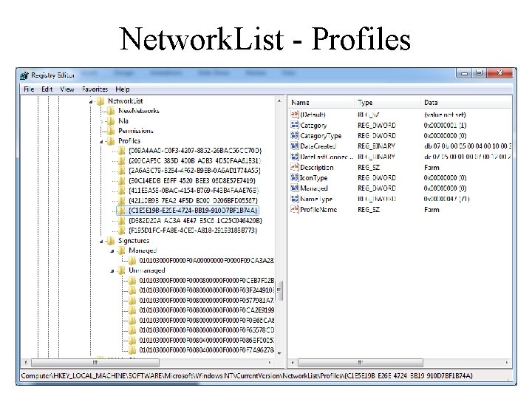The width and height of the screenshot is (532, 399).
Task: Click the binary icon beside DateCreated
Action: (x=295, y=146)
